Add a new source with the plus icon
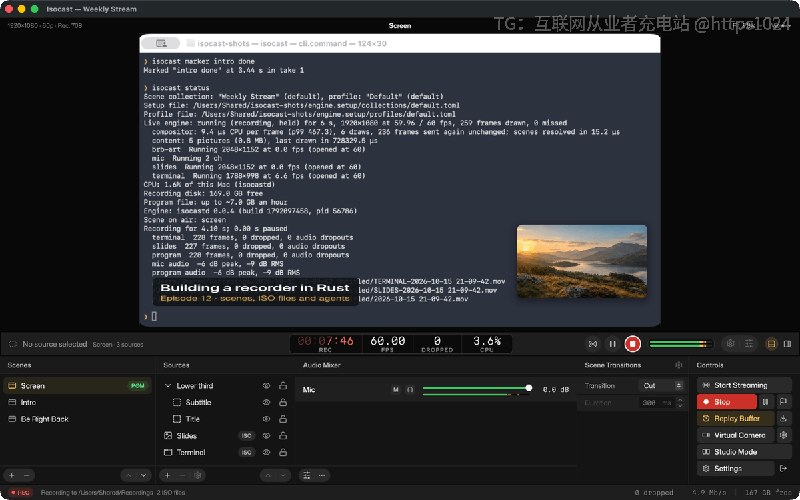The height and width of the screenshot is (500, 800). coord(167,475)
